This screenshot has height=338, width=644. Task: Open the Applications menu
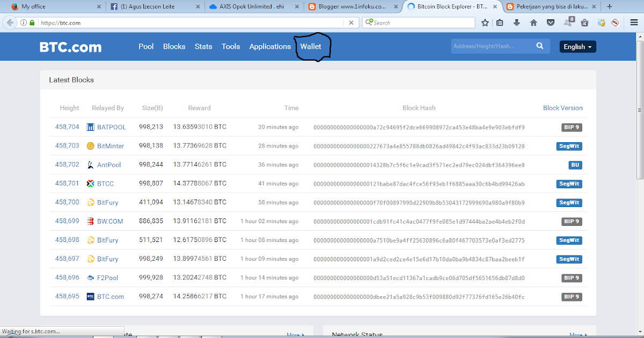(270, 47)
